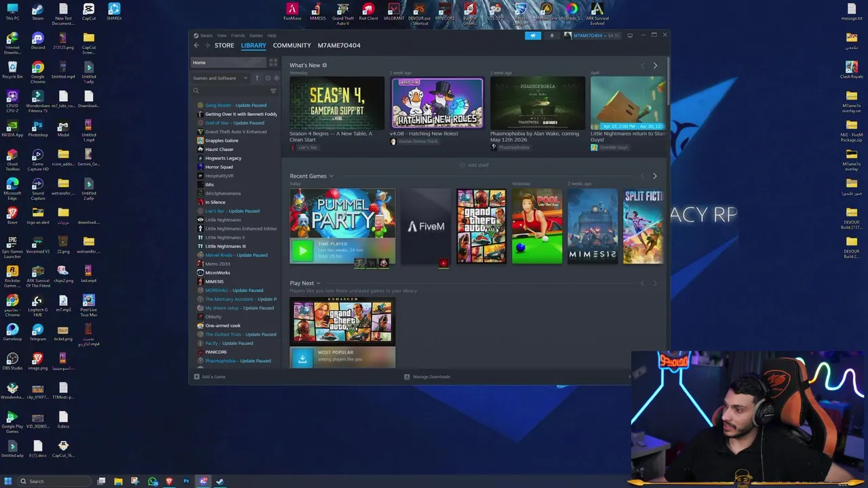Open the Hatching New Roles news card
This screenshot has width=868, height=488.
pos(437,103)
